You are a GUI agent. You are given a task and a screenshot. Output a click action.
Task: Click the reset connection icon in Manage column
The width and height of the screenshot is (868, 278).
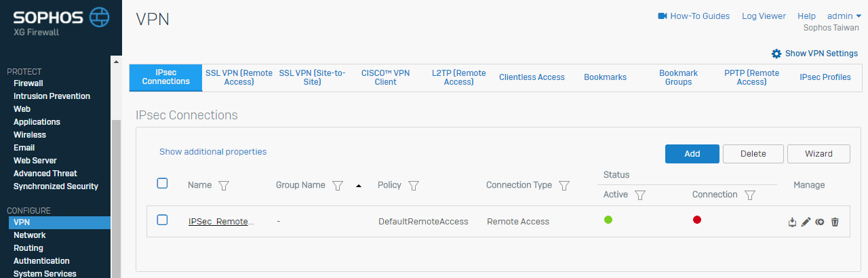click(x=820, y=222)
